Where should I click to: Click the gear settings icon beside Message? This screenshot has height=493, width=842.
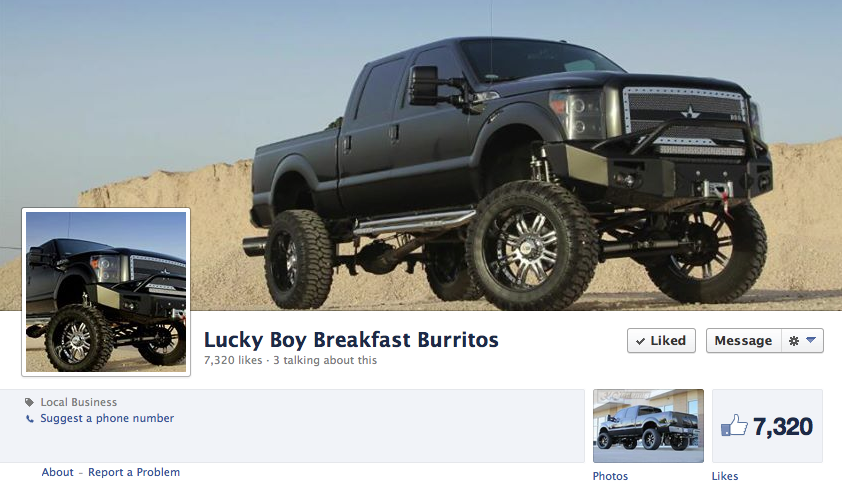click(794, 340)
